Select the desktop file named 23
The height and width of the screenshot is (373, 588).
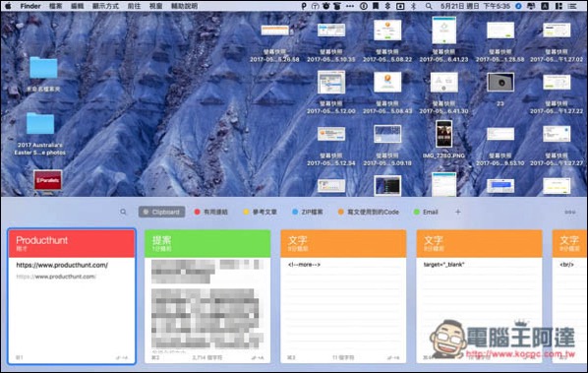point(500,90)
